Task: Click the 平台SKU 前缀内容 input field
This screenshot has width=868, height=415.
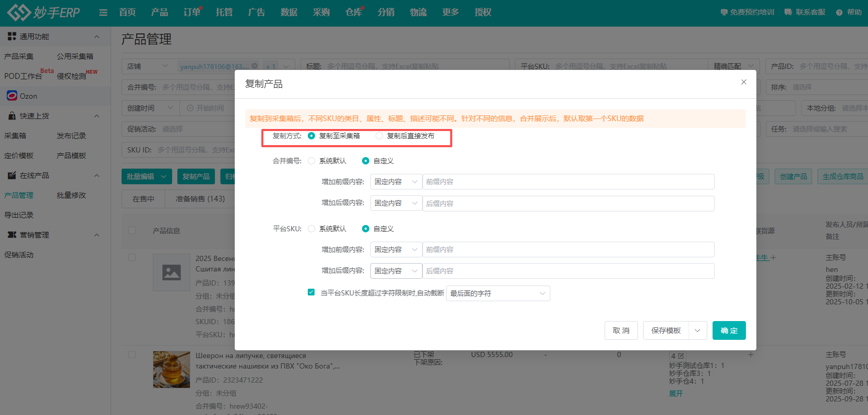Action: click(x=568, y=250)
